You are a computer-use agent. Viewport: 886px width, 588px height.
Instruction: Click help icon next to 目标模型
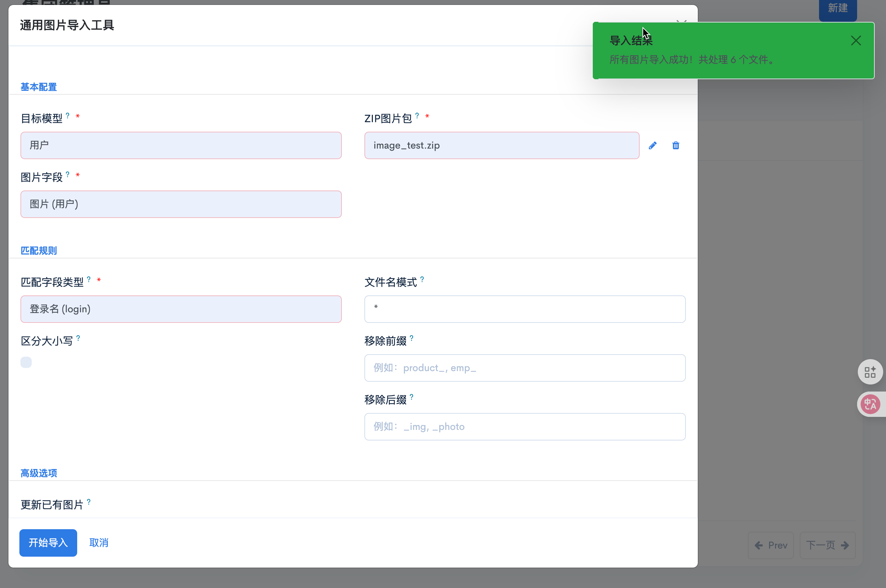68,115
